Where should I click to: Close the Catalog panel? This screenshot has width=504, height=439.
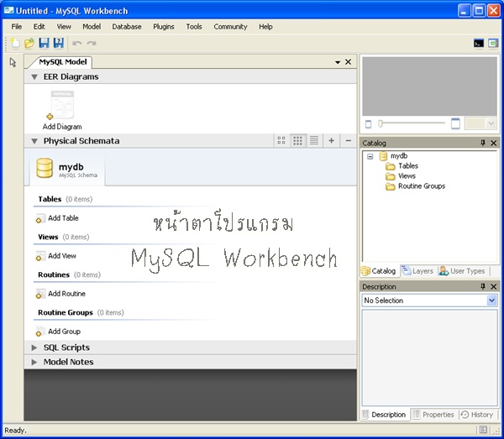pos(494,143)
